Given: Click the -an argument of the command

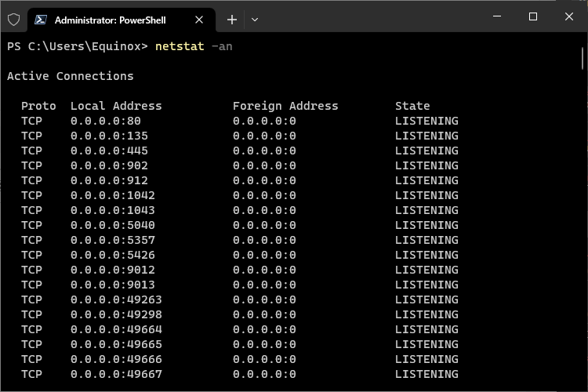Looking at the screenshot, I should click(x=222, y=46).
